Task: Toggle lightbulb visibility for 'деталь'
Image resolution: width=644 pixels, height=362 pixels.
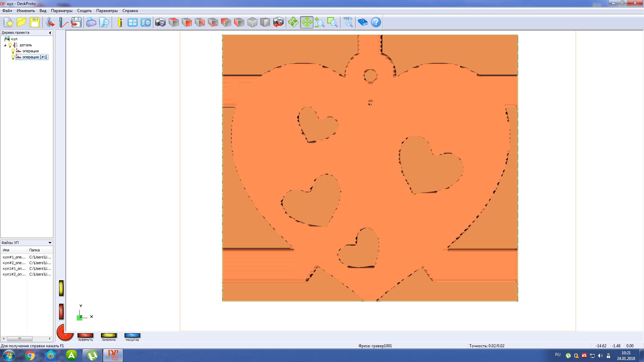Action: tap(10, 45)
